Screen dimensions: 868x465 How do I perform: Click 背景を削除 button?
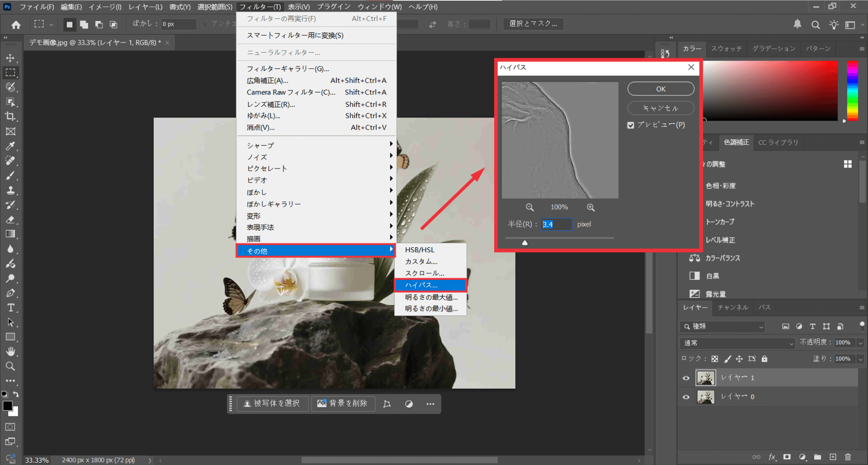[343, 403]
